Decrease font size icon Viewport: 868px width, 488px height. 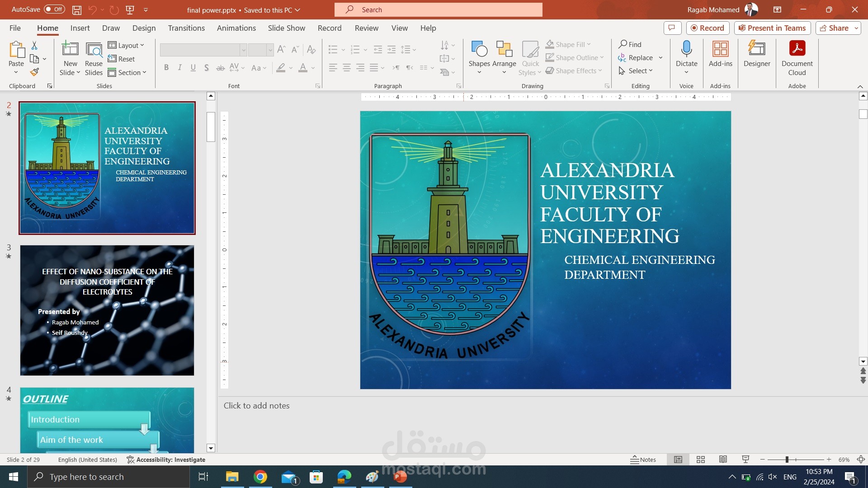tap(295, 49)
